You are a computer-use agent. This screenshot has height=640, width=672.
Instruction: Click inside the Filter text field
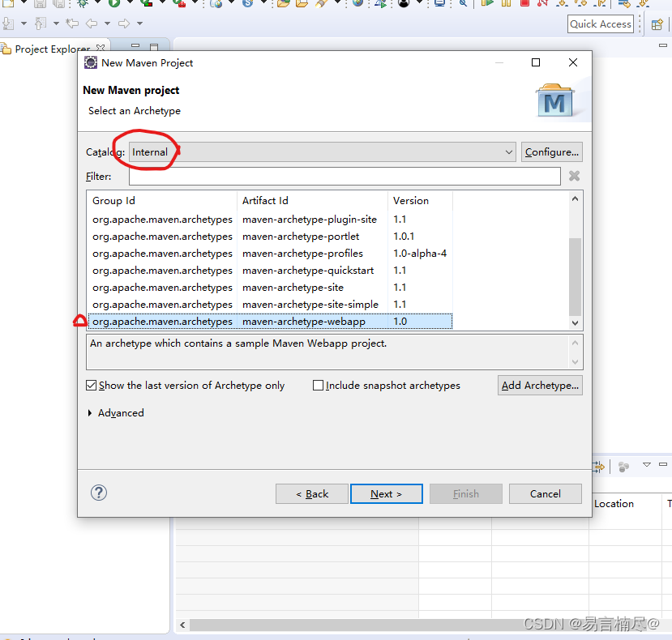[345, 176]
